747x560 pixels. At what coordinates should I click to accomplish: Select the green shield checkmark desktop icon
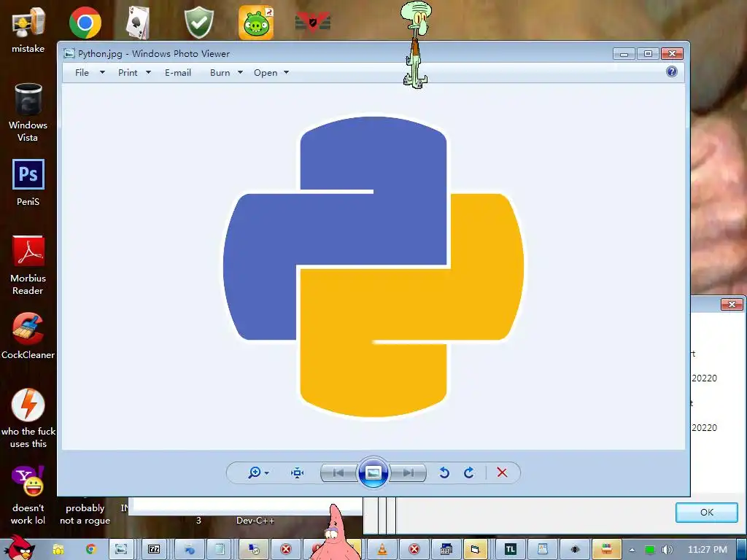tap(198, 23)
